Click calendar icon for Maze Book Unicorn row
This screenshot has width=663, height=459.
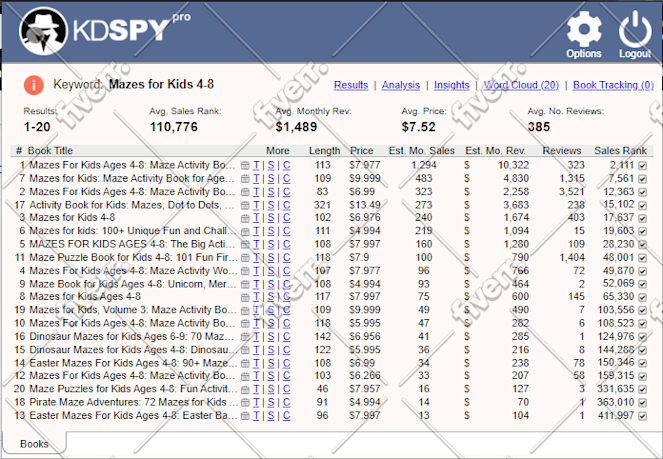pyautogui.click(x=245, y=284)
